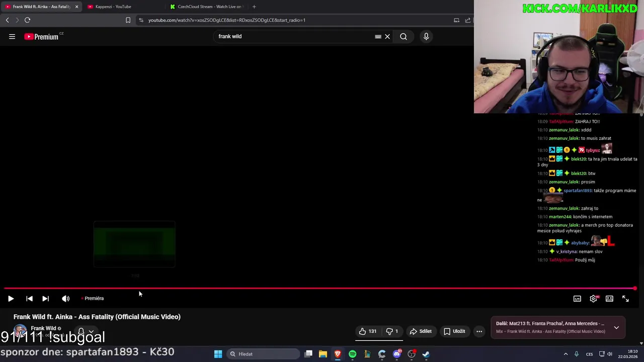
Task: Click the Premiéra live indicator
Action: [x=93, y=299]
